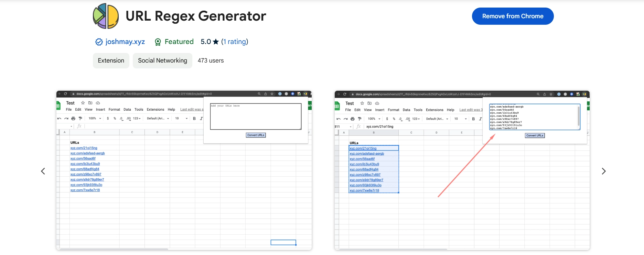Click the Featured award ribbon icon
The image size is (644, 255).
158,42
